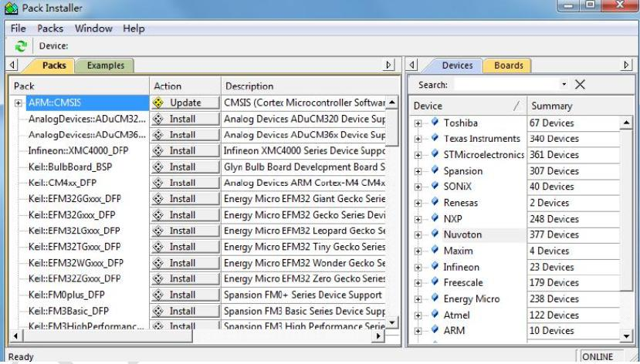Open the File menu
This screenshot has height=364, width=640.
pyautogui.click(x=18, y=29)
